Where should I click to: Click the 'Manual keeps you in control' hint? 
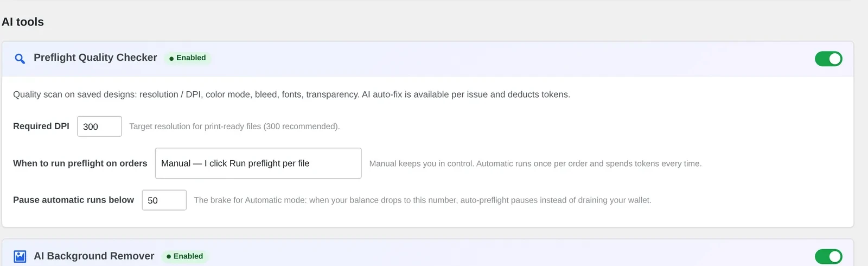[535, 163]
